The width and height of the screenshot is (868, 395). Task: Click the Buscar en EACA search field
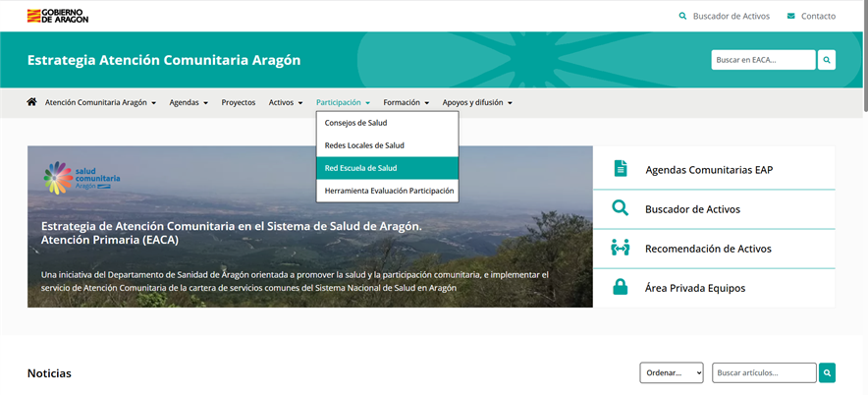coord(762,60)
